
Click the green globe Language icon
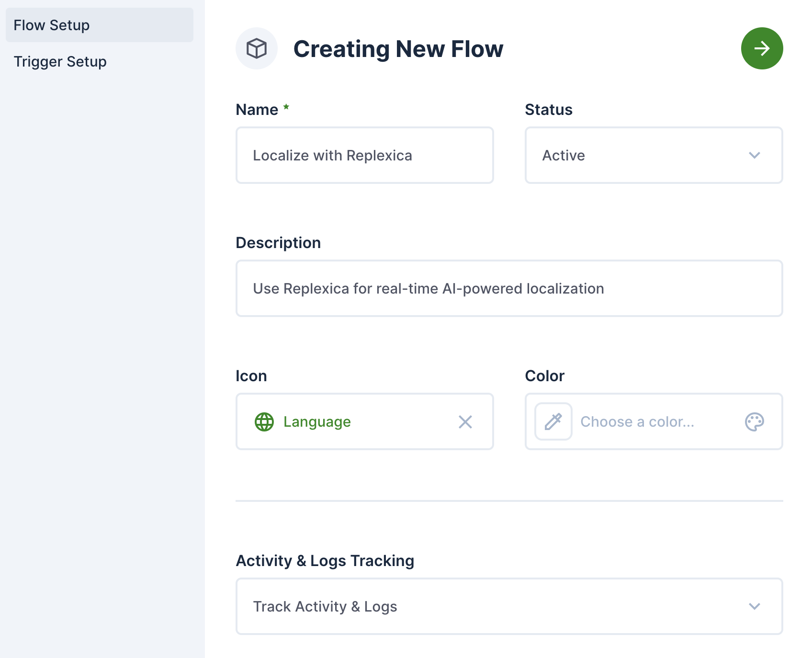pos(264,422)
